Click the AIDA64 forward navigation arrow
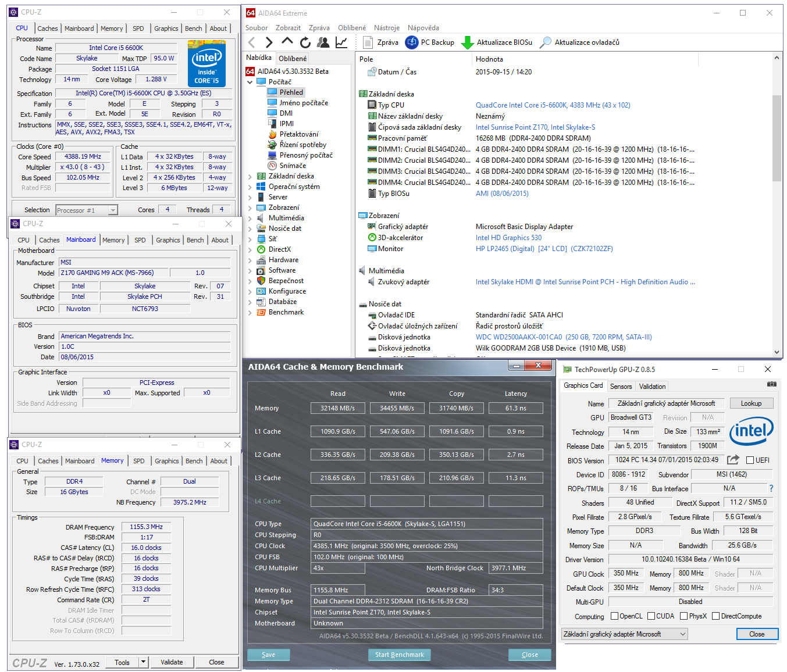 coord(269,42)
